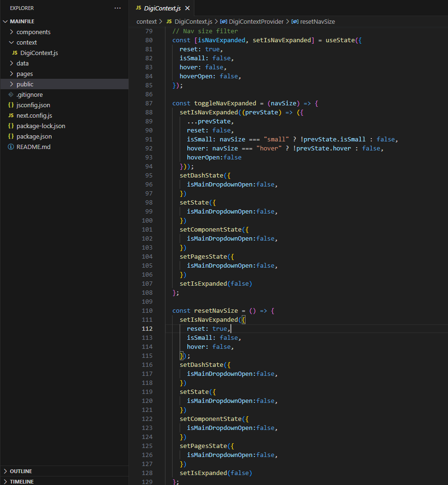This screenshot has height=485, width=448.
Task: Open next.config.js file
Action: (x=34, y=116)
